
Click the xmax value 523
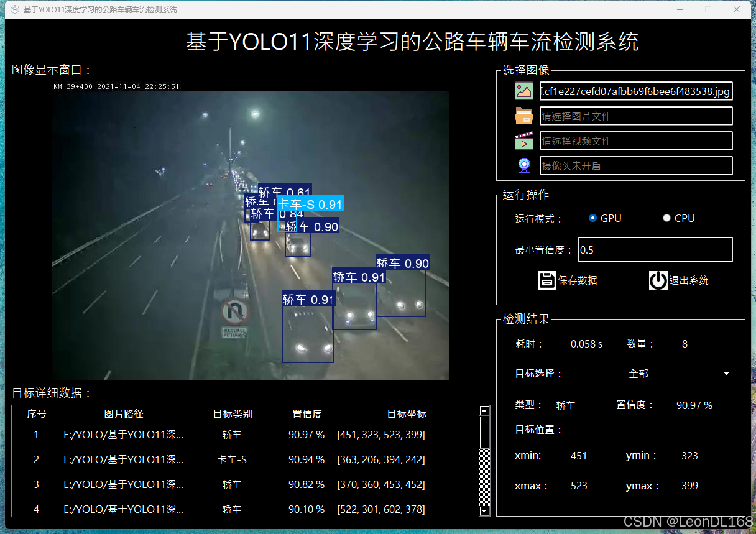579,486
